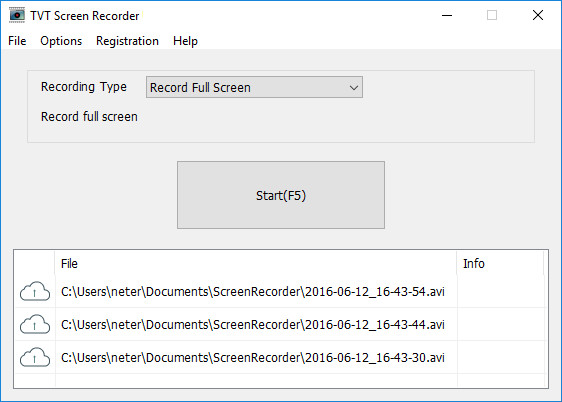
Task: Click the dropdown arrow beside Record Full Screen
Action: tap(354, 87)
